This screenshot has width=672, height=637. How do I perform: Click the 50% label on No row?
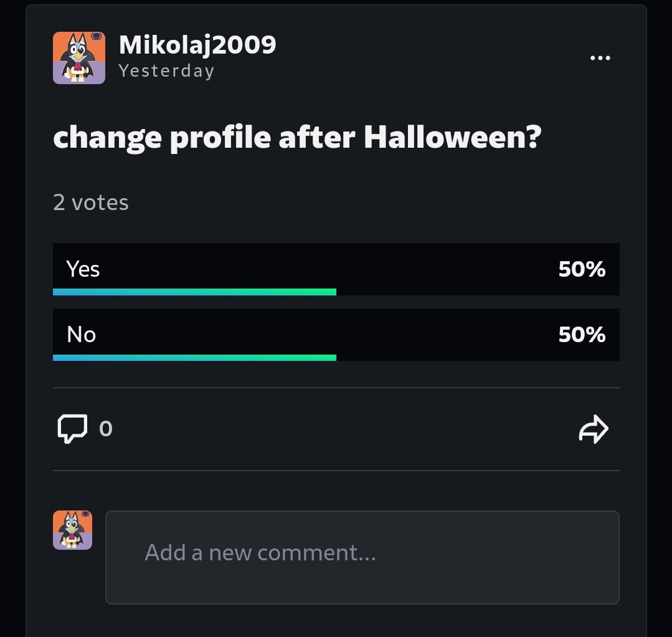[582, 335]
